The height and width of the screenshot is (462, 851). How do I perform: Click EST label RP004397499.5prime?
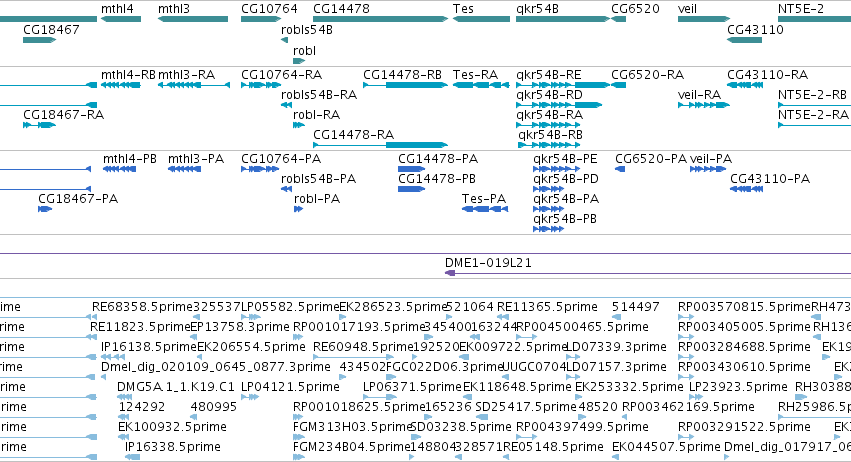(x=582, y=427)
